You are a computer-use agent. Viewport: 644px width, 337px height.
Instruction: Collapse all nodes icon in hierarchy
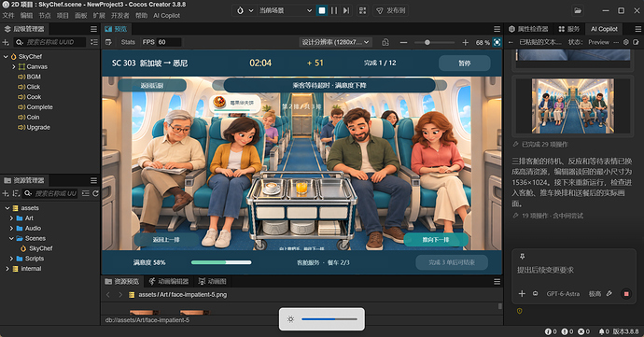(x=94, y=42)
